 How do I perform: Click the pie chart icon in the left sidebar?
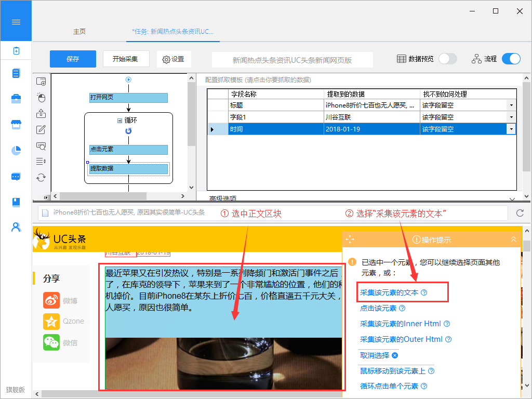pyautogui.click(x=16, y=150)
